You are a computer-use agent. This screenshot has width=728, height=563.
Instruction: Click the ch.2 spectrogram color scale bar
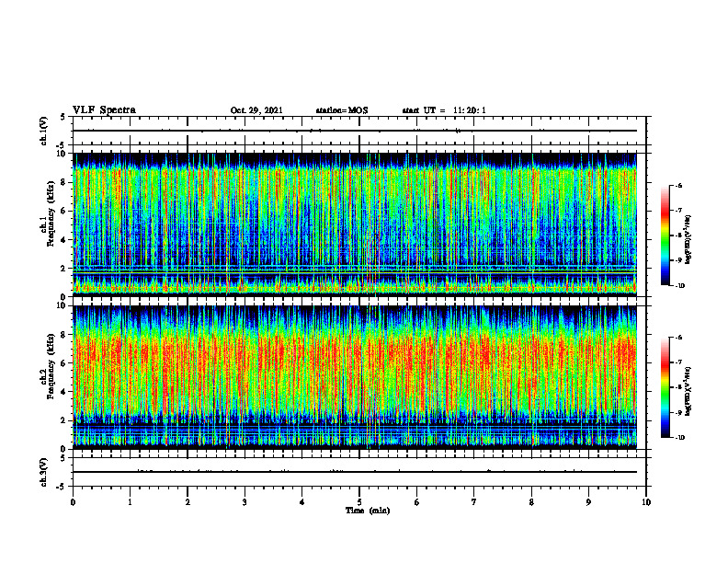[x=665, y=387]
